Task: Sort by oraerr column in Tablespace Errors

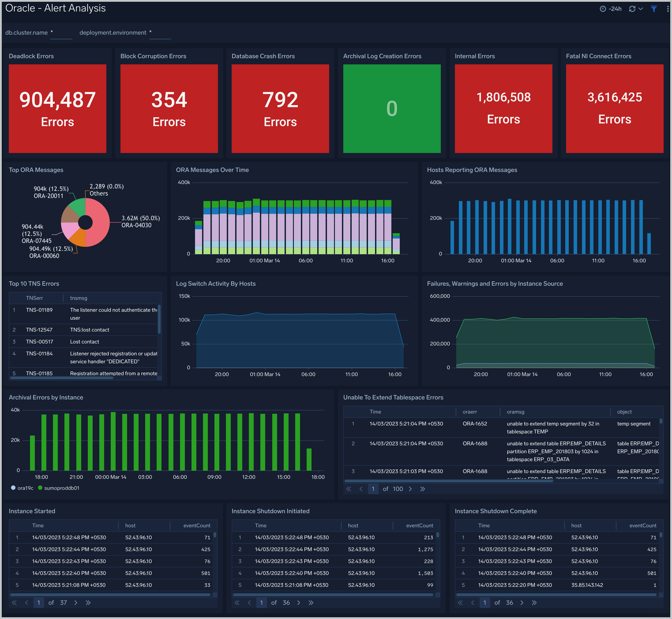Action: point(469,412)
